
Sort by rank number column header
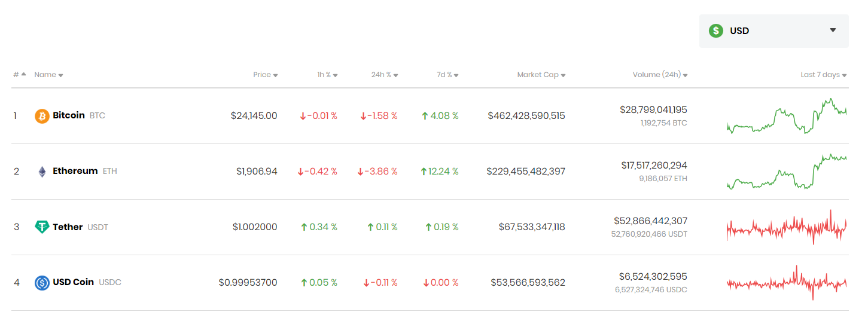click(20, 75)
